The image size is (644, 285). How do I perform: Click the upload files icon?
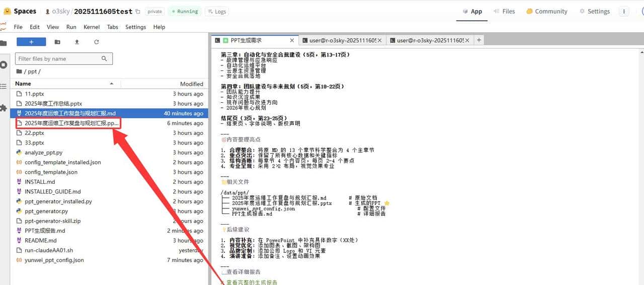click(x=77, y=42)
